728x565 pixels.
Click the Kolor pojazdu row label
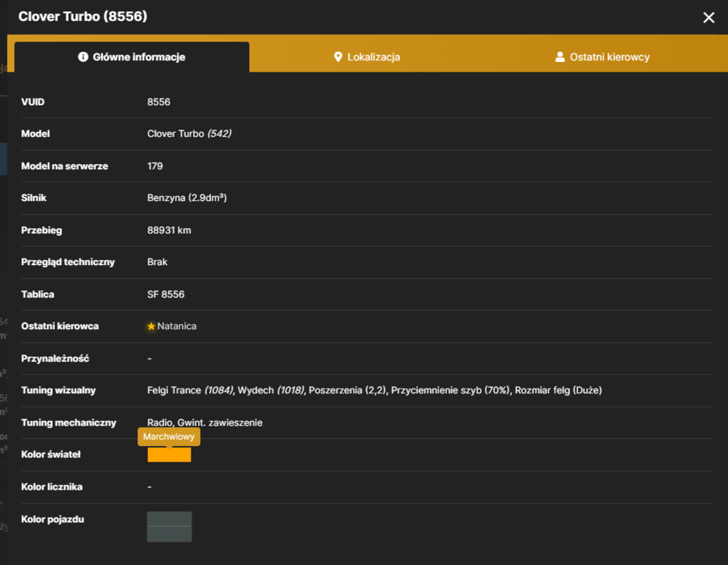coord(53,520)
